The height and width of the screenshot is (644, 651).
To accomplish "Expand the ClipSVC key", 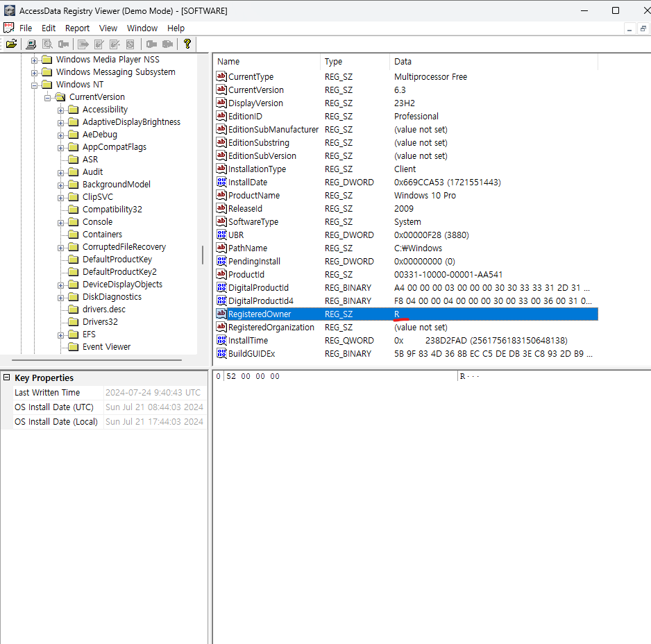I will pos(60,198).
